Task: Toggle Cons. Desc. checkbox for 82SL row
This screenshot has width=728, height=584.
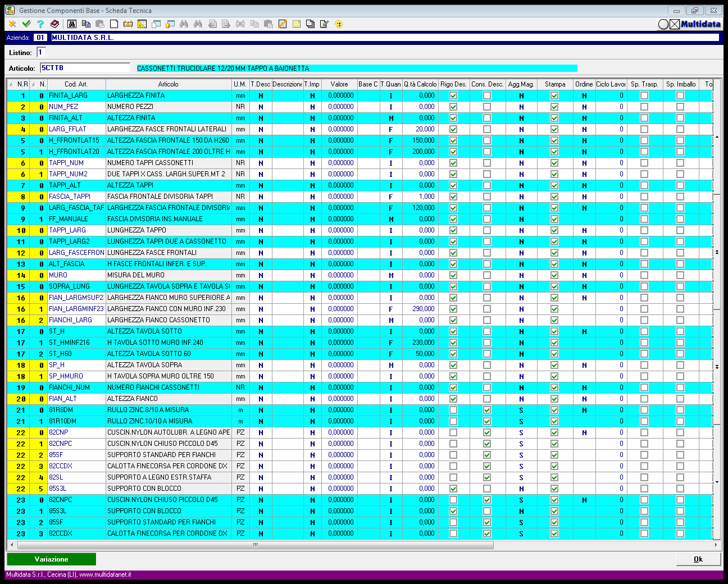Action: (487, 477)
